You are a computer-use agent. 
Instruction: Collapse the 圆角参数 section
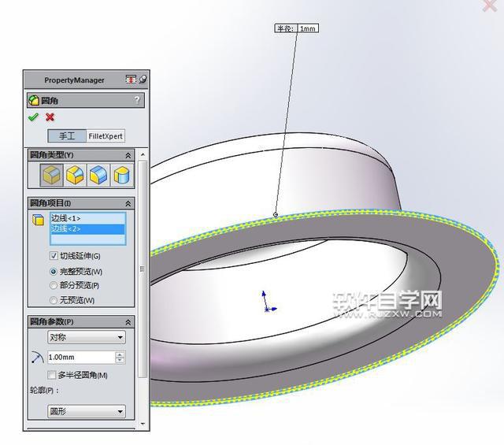coord(128,322)
